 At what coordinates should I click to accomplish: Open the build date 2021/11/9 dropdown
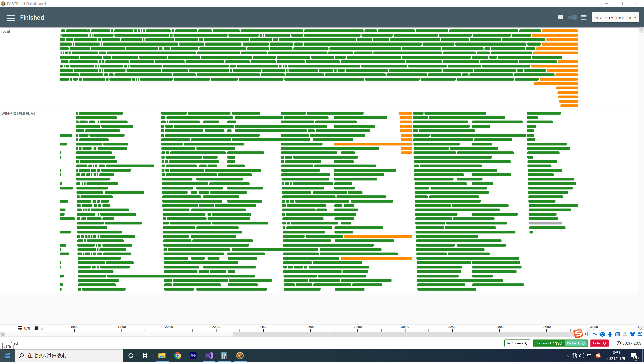615,18
